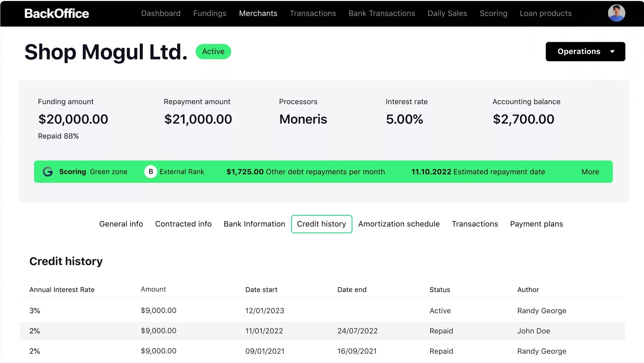Open Bank Transactions in top navigation
The width and height of the screenshot is (644, 363).
click(x=382, y=13)
